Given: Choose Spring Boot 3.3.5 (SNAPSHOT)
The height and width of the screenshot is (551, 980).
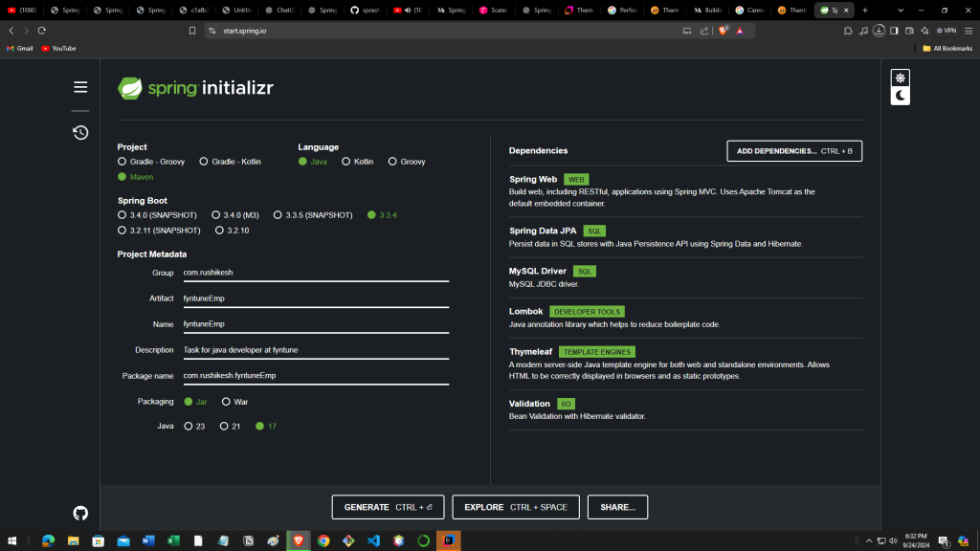Looking at the screenshot, I should 313,215.
